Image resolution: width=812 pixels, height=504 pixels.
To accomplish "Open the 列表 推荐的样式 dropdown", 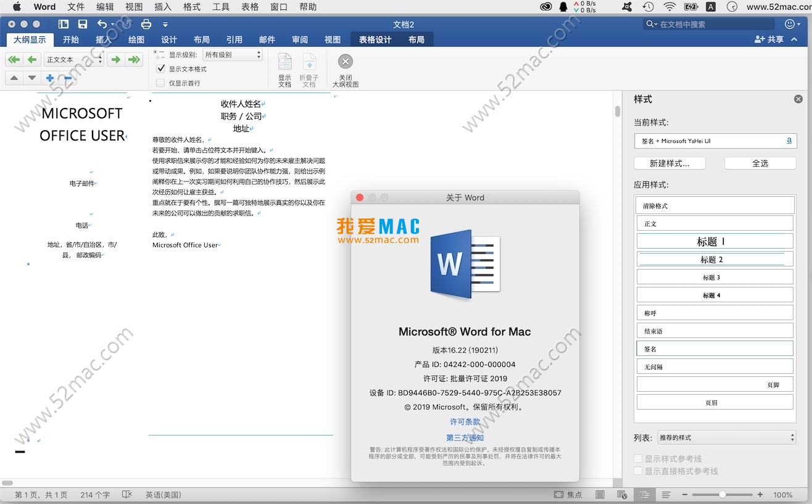I will (726, 437).
